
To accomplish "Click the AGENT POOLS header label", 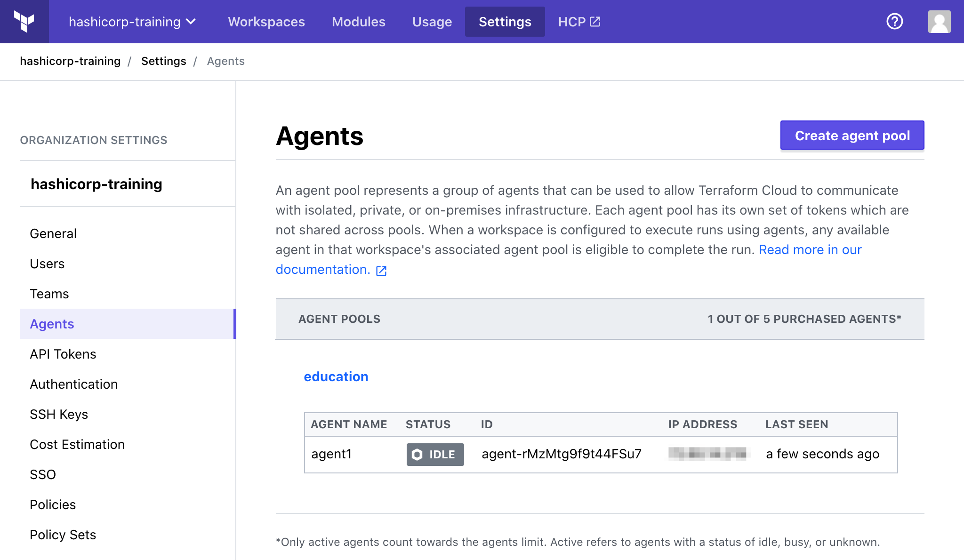I will pyautogui.click(x=339, y=319).
